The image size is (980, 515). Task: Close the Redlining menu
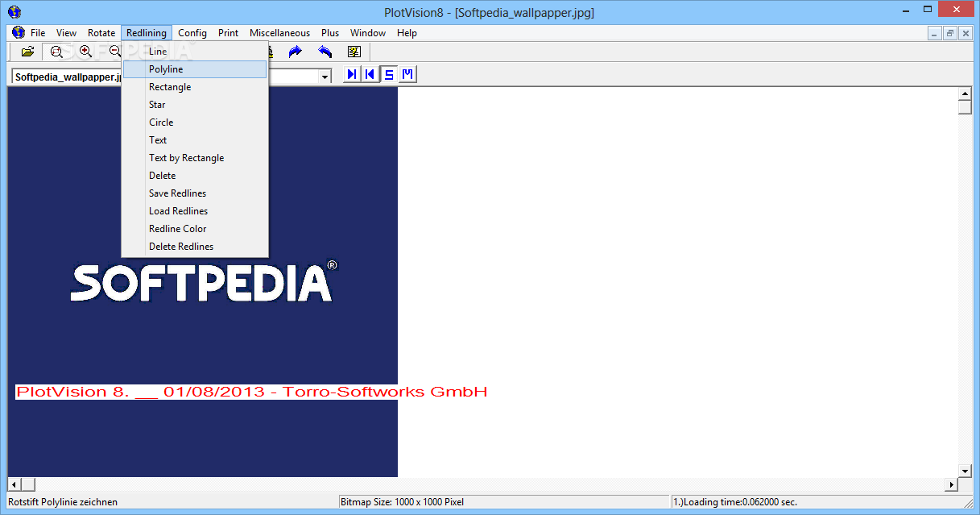[x=147, y=33]
